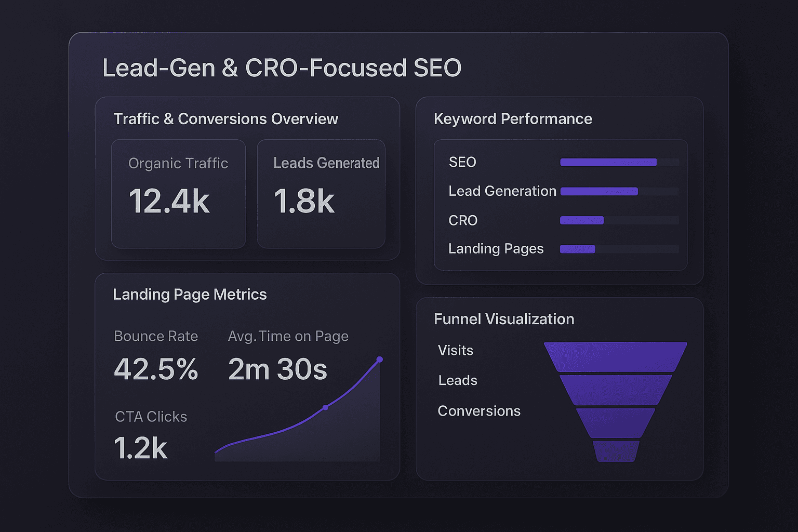Click the 1.8k leads value
This screenshot has width=798, height=532.
tap(304, 201)
